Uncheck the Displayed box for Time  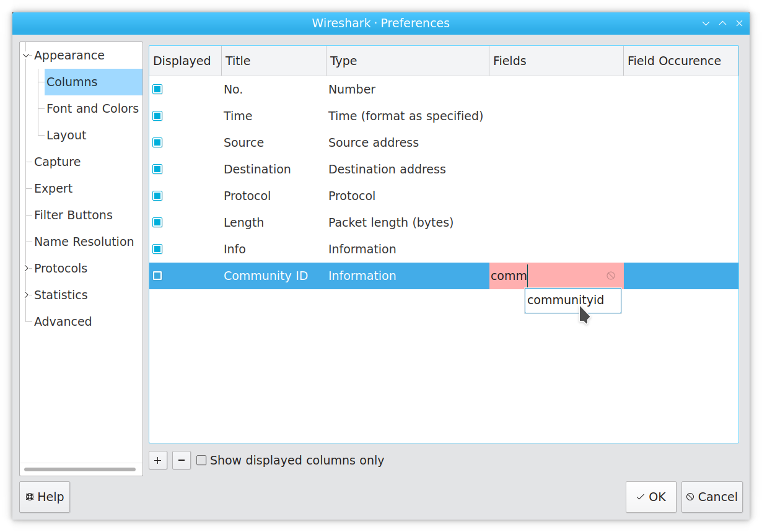tap(157, 115)
